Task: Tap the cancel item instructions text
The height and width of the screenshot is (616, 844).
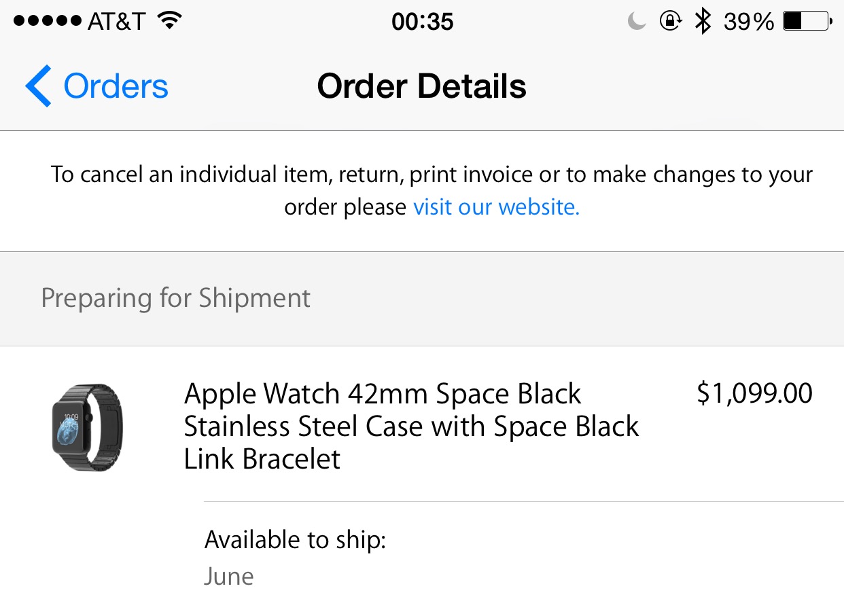Action: pyautogui.click(x=432, y=175)
